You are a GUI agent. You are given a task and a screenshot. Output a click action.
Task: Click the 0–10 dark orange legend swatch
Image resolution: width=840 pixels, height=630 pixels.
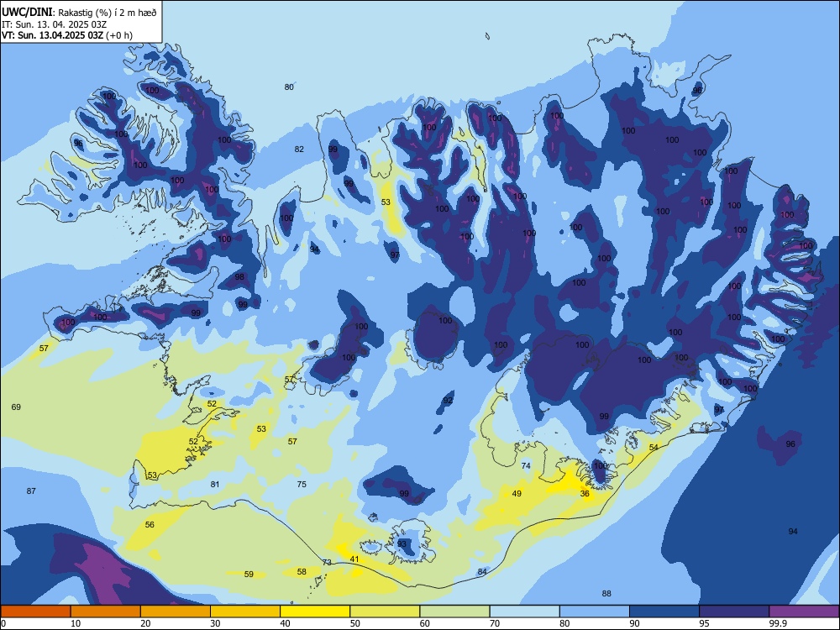tap(35, 612)
